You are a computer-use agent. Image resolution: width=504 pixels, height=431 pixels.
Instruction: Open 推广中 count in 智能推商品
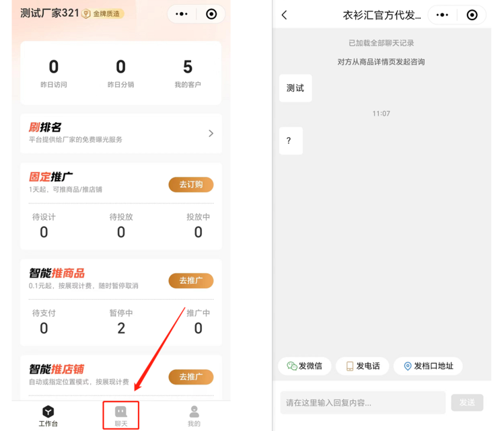point(199,322)
